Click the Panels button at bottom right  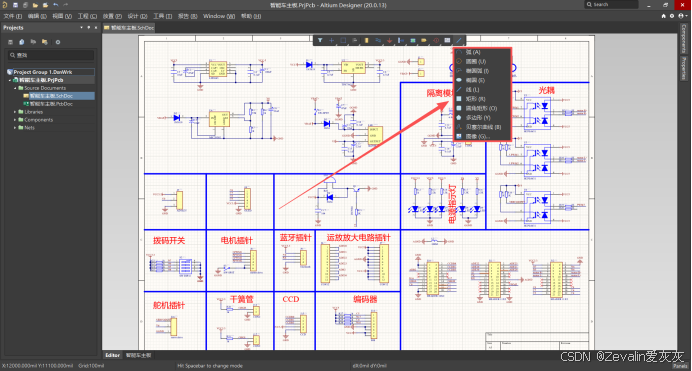click(x=680, y=366)
